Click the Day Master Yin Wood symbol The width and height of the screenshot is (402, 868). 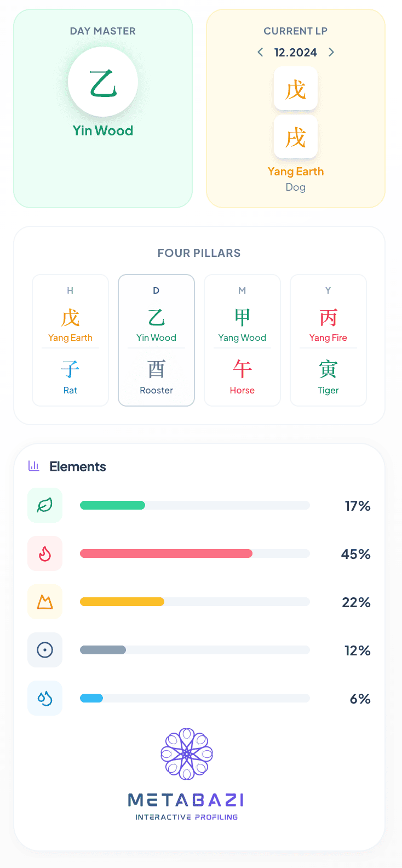tap(103, 82)
